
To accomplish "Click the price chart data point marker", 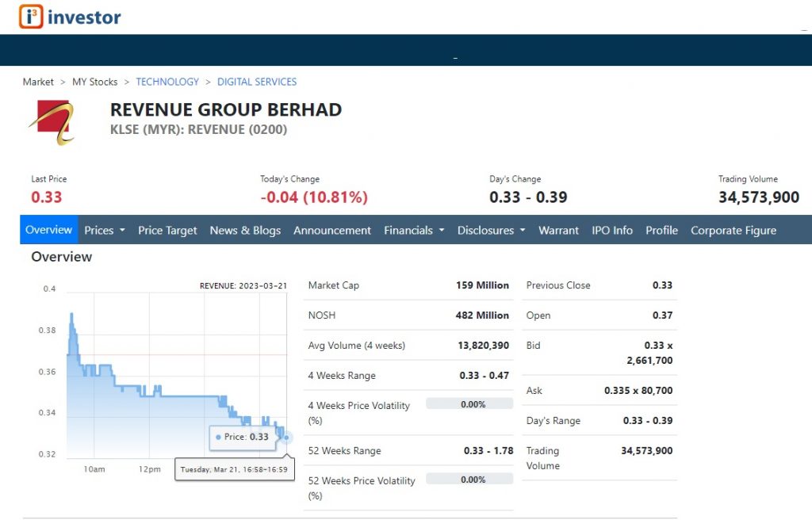I will pos(286,438).
